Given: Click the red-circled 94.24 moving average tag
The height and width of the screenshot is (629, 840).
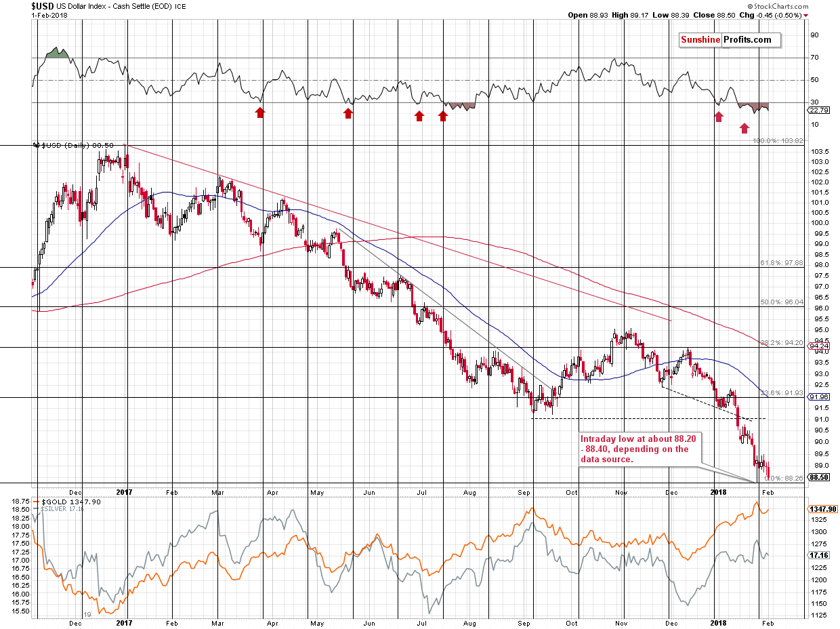Looking at the screenshot, I should click(x=820, y=345).
